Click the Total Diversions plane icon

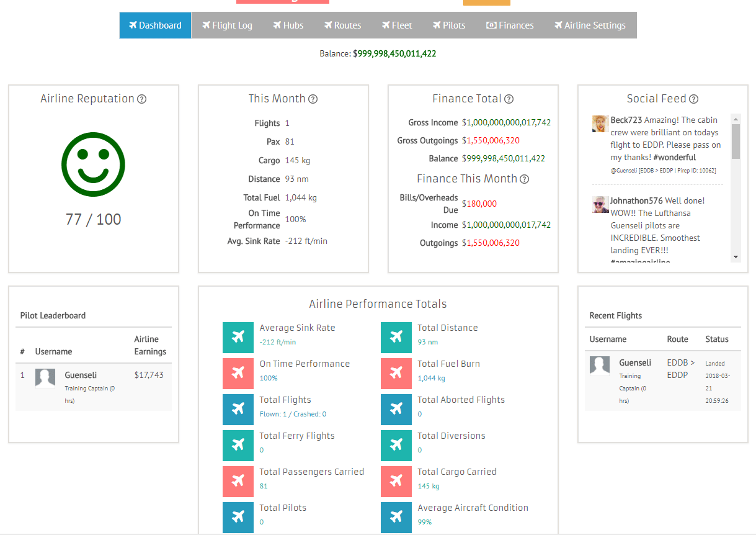[396, 446]
